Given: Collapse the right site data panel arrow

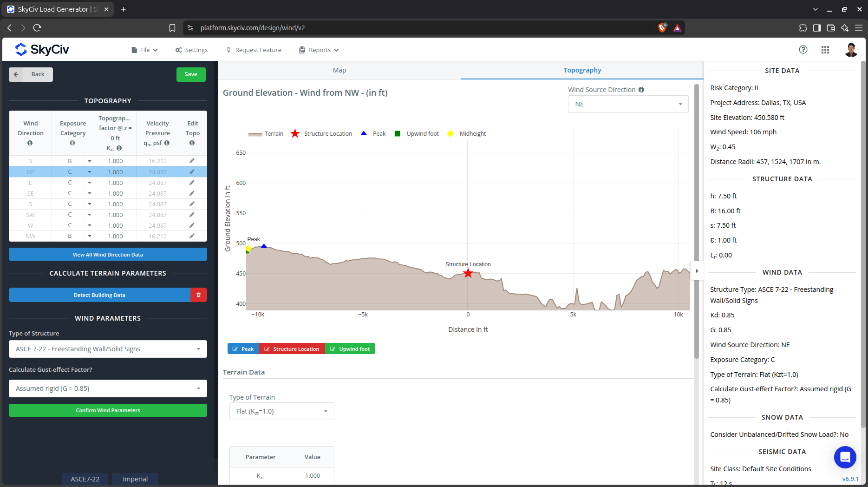Looking at the screenshot, I should coord(697,271).
